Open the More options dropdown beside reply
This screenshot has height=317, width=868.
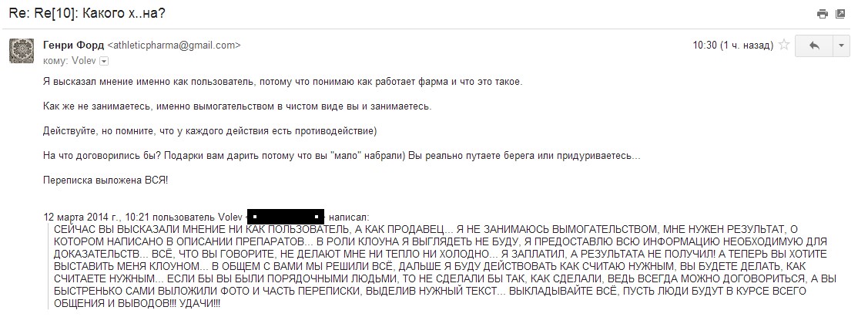tap(841, 46)
